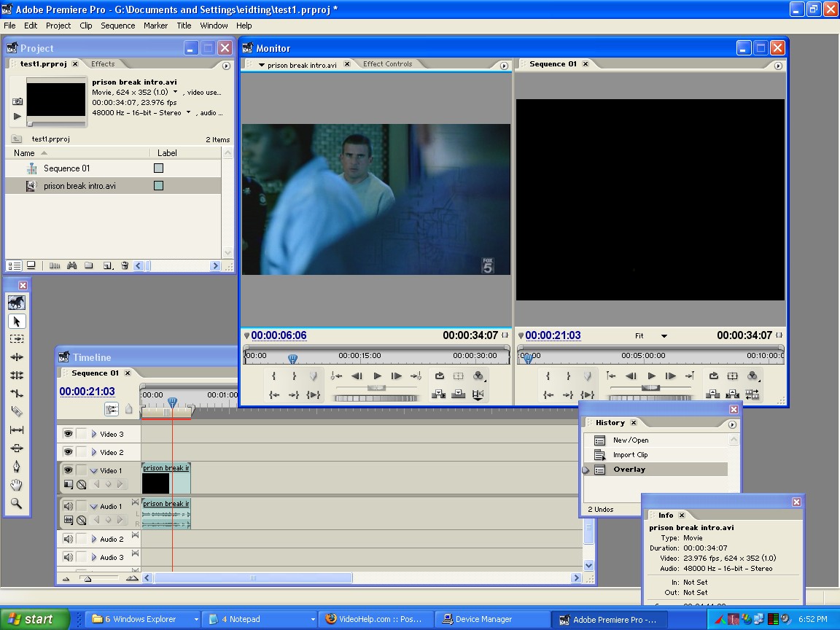Play the source clip prison break intro.avi
The width and height of the screenshot is (840, 630).
click(377, 376)
